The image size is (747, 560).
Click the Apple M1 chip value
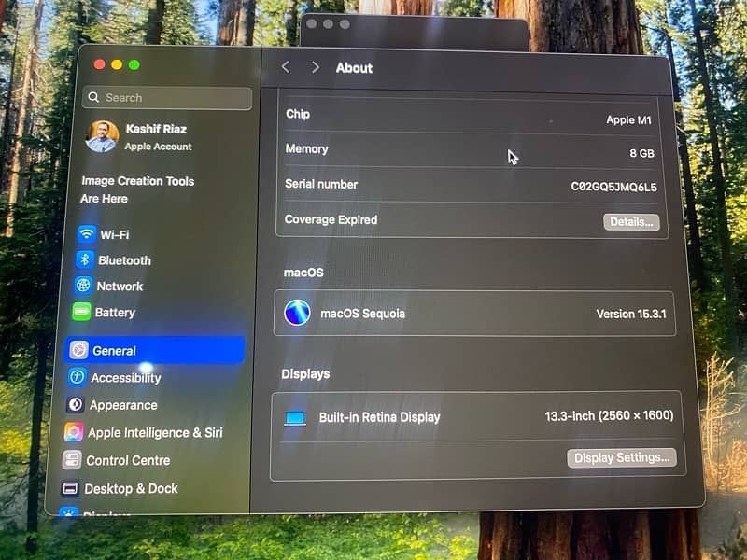[x=628, y=120]
